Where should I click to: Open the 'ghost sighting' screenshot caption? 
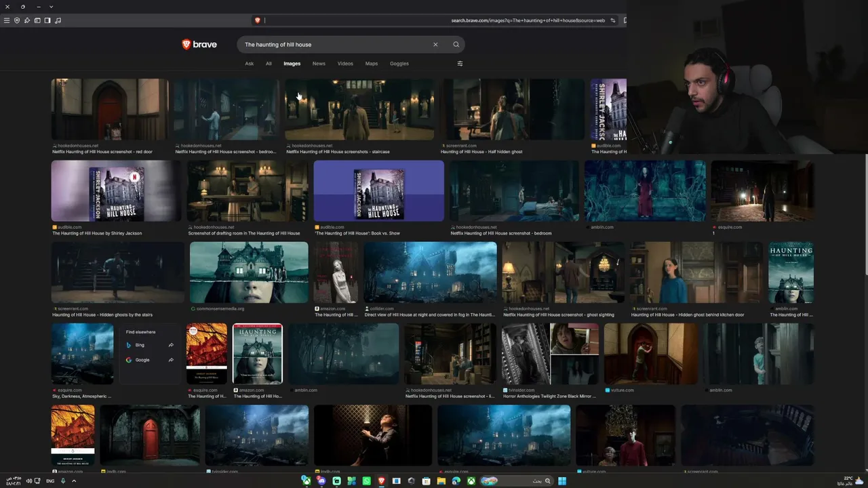(x=559, y=314)
